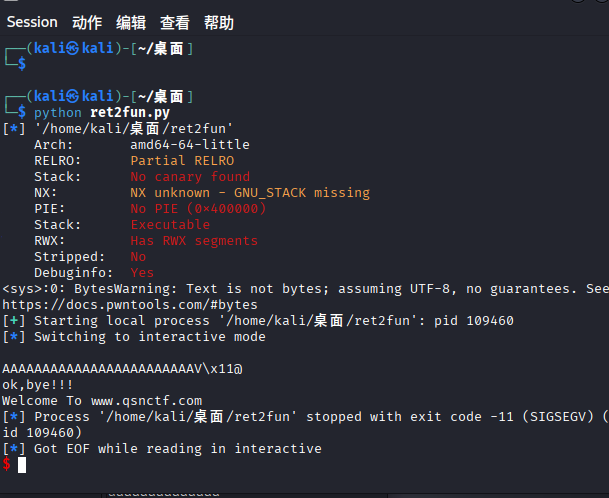Click the ok,bye!!! output line
Viewport: 609px width, 498px height.
(36, 385)
